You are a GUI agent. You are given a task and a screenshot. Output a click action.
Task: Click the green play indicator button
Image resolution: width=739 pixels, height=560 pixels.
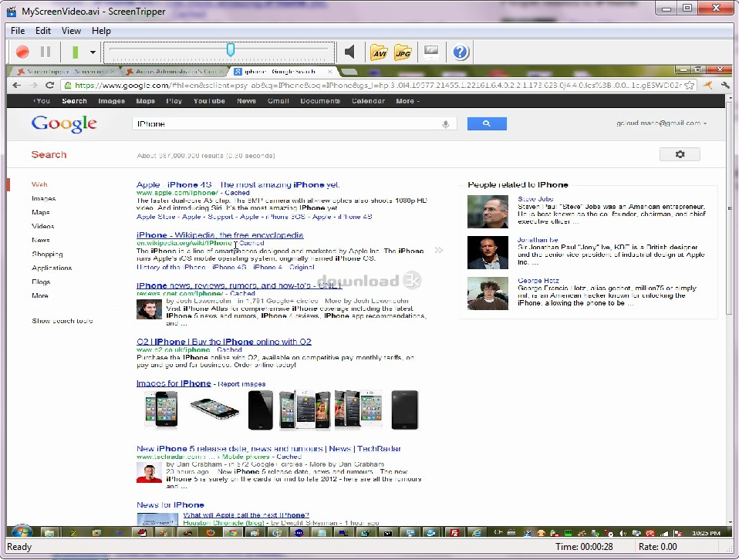point(75,52)
